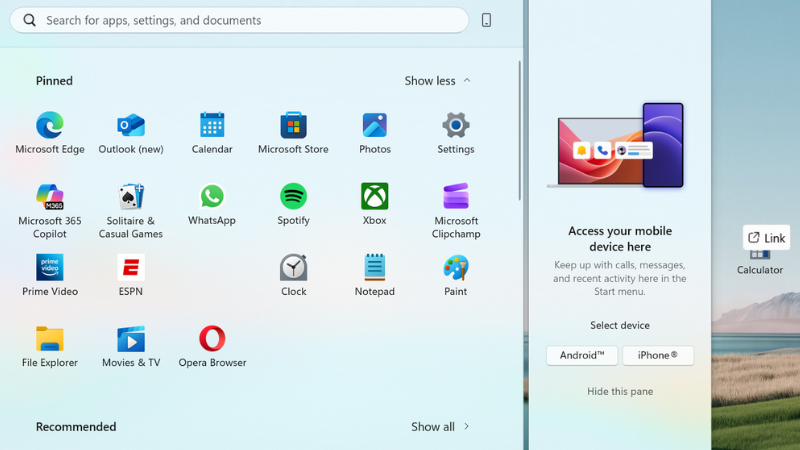Image resolution: width=800 pixels, height=450 pixels.
Task: Open Spotify
Action: pos(293,205)
